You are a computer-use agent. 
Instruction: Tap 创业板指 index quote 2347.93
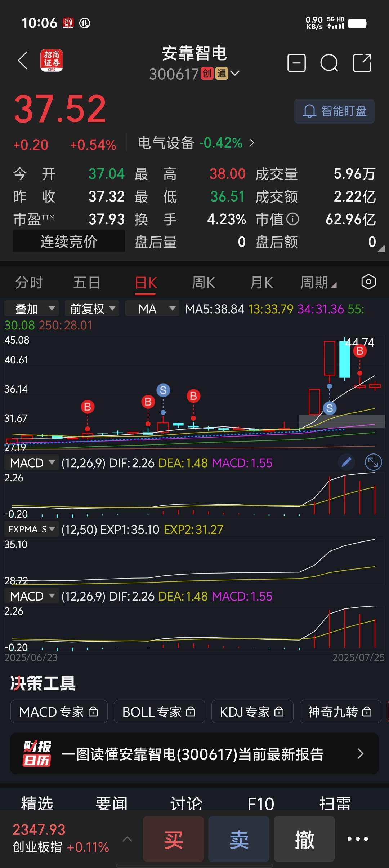pos(61,838)
